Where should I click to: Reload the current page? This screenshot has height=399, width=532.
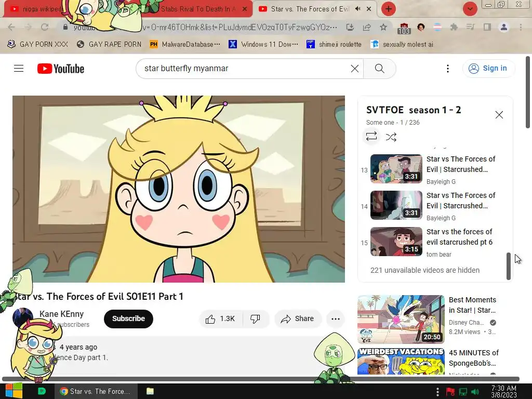(45, 27)
